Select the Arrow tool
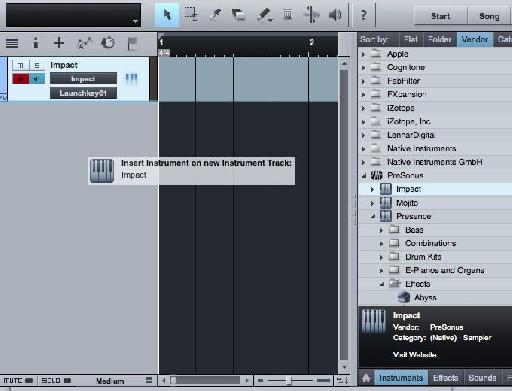512x391 pixels. coord(167,15)
